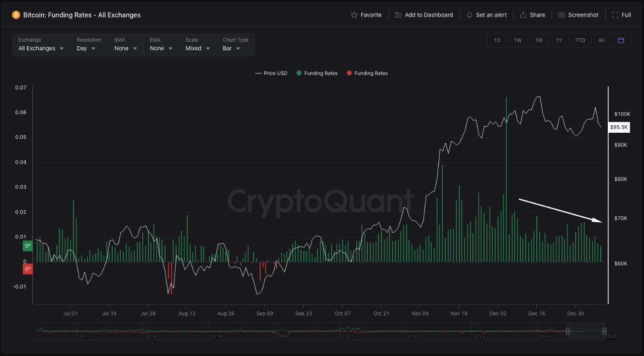
Task: Click the Add to Dashboard button
Action: [x=424, y=15]
